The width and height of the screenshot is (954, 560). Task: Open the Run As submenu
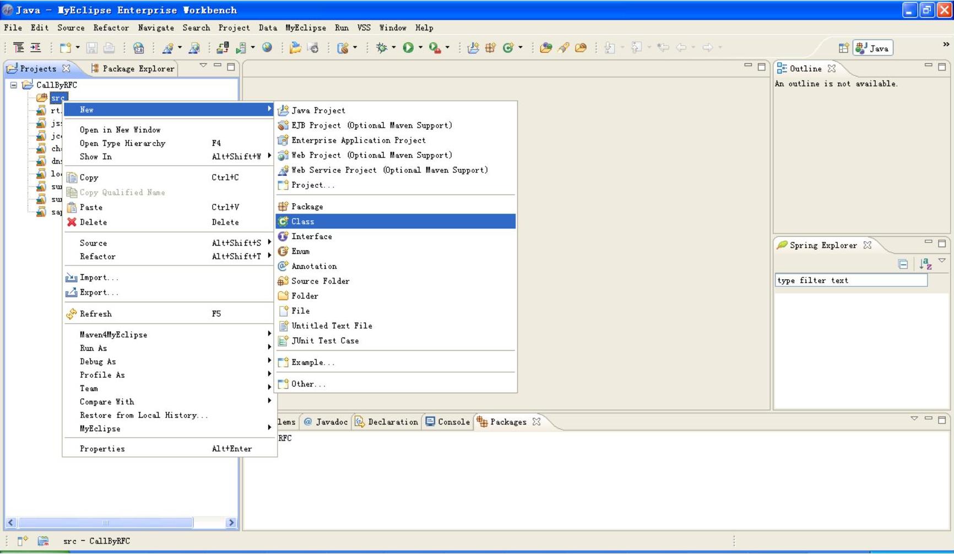[x=169, y=348]
